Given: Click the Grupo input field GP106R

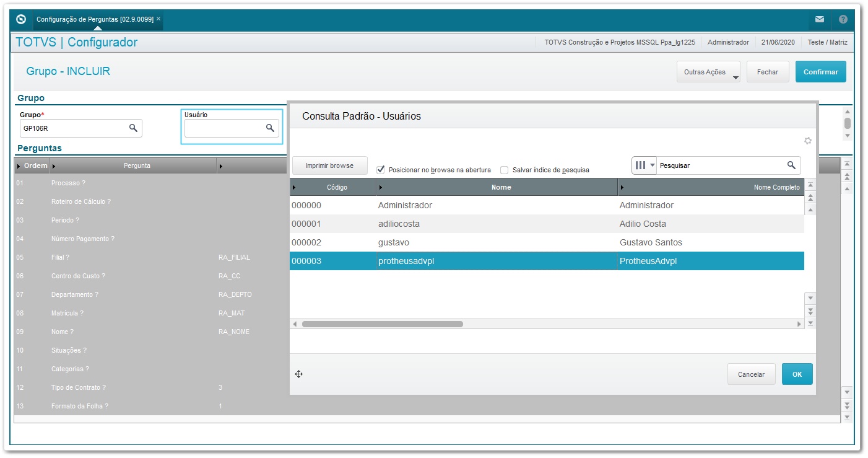Looking at the screenshot, I should click(x=81, y=128).
